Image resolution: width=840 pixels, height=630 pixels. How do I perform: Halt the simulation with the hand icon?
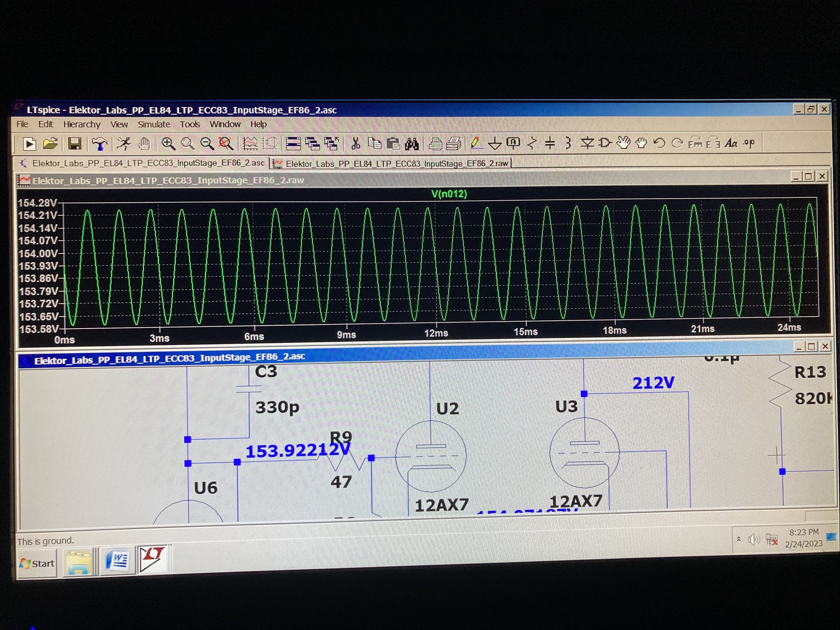[x=144, y=144]
